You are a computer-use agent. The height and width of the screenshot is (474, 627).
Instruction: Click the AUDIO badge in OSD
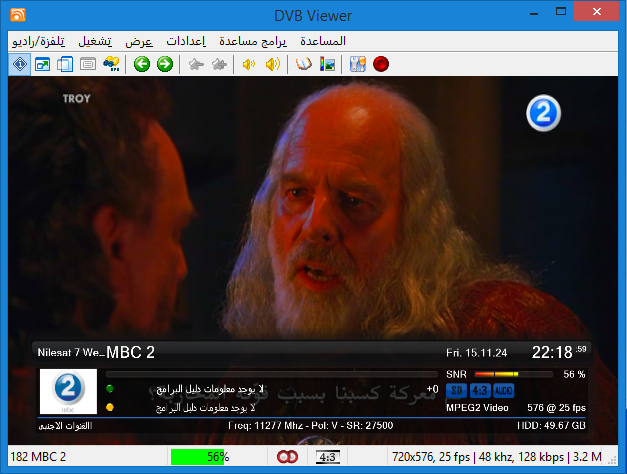point(504,390)
